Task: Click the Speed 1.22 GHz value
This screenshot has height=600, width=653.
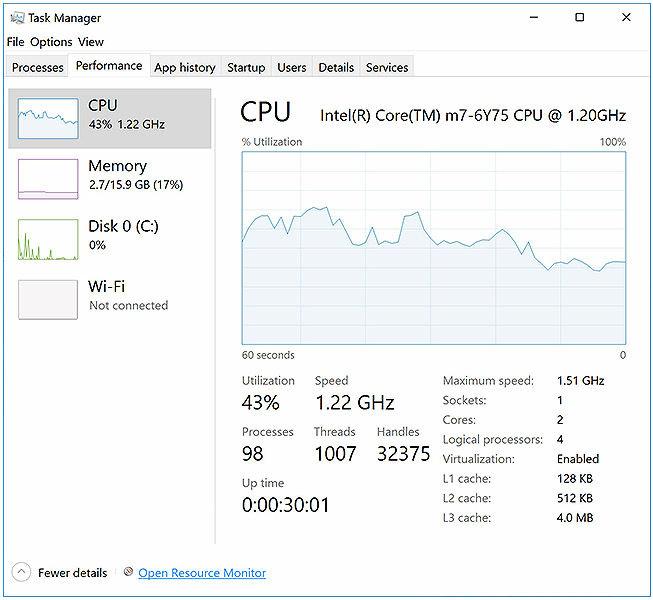Action: [354, 403]
